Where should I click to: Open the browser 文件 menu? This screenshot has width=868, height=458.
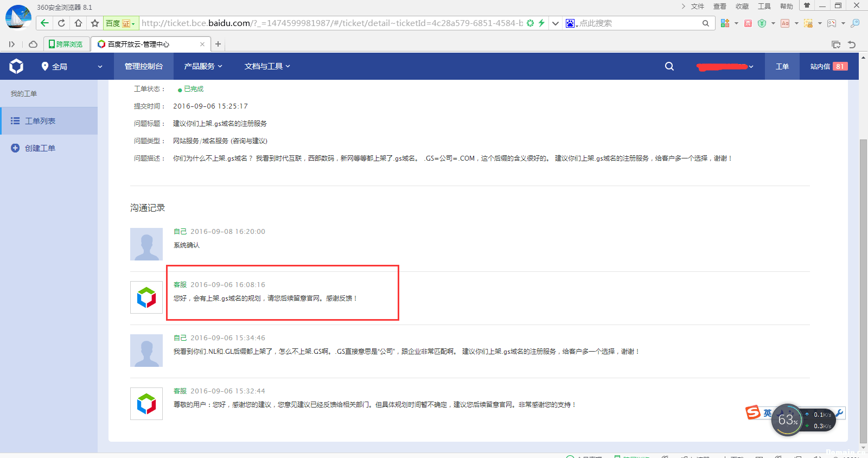pyautogui.click(x=697, y=7)
